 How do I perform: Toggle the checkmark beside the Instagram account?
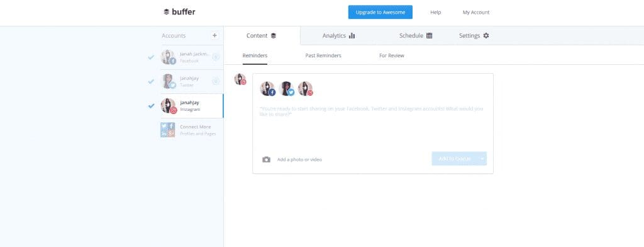(x=151, y=106)
